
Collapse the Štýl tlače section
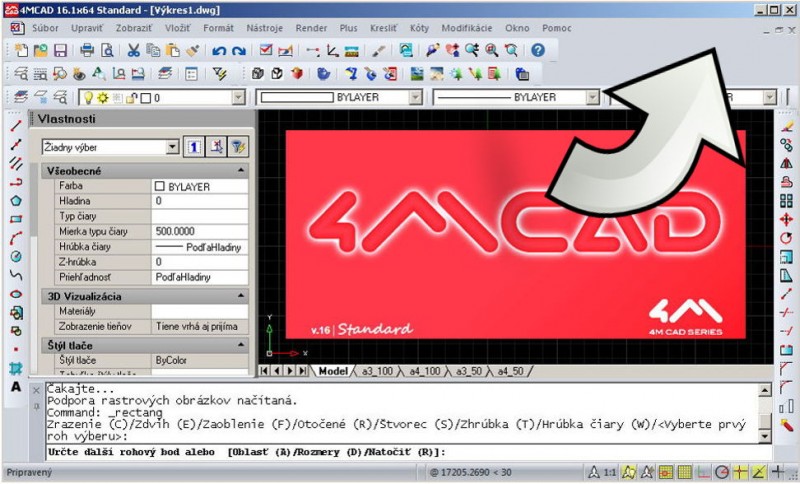point(241,345)
